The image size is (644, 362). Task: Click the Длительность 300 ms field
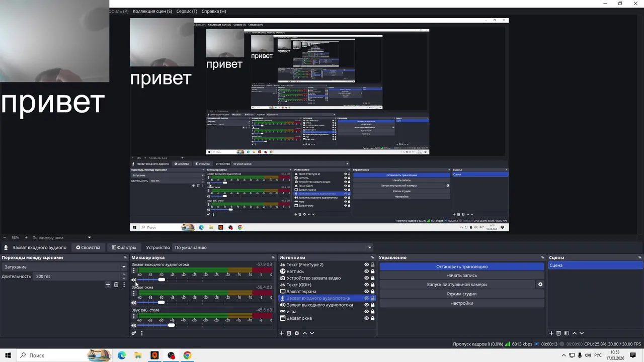(x=77, y=276)
